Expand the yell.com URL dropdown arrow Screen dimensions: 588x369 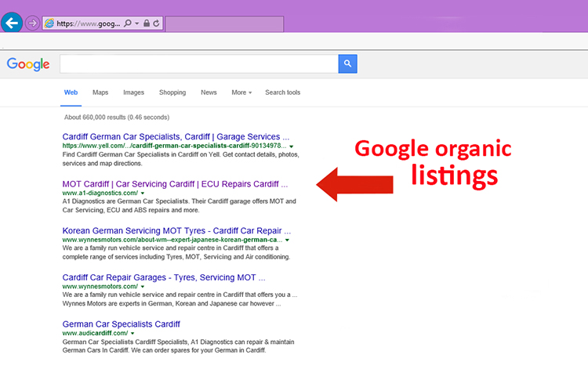tap(292, 147)
